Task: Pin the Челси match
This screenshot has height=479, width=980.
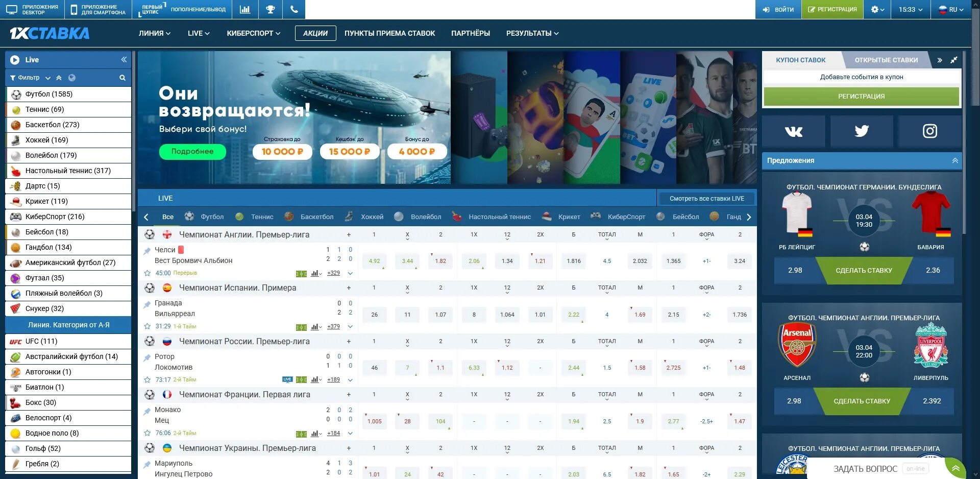Action: [x=147, y=250]
